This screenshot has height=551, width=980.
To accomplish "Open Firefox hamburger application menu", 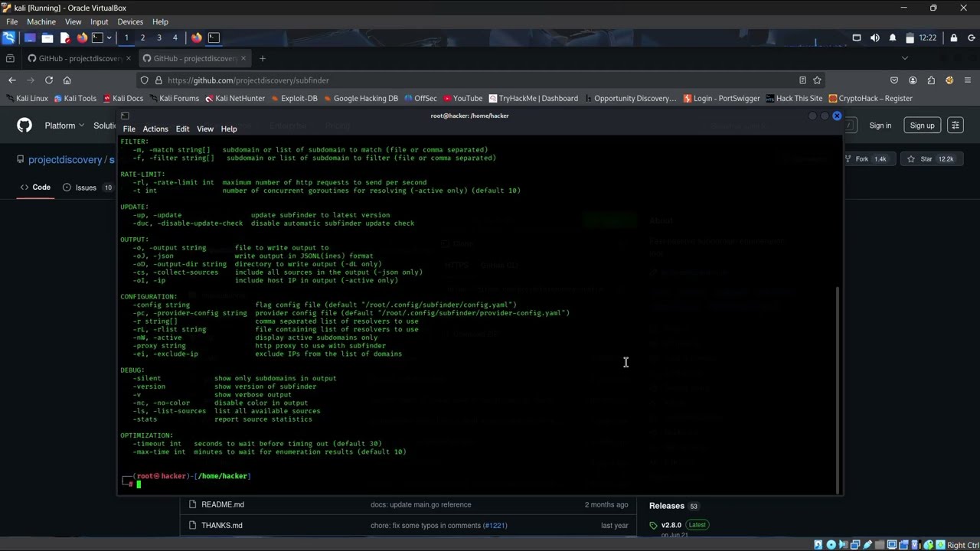I will [968, 80].
